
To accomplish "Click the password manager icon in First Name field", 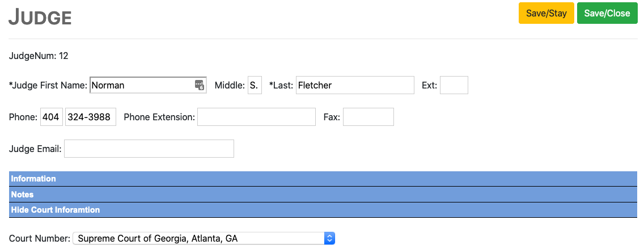I will point(199,85).
